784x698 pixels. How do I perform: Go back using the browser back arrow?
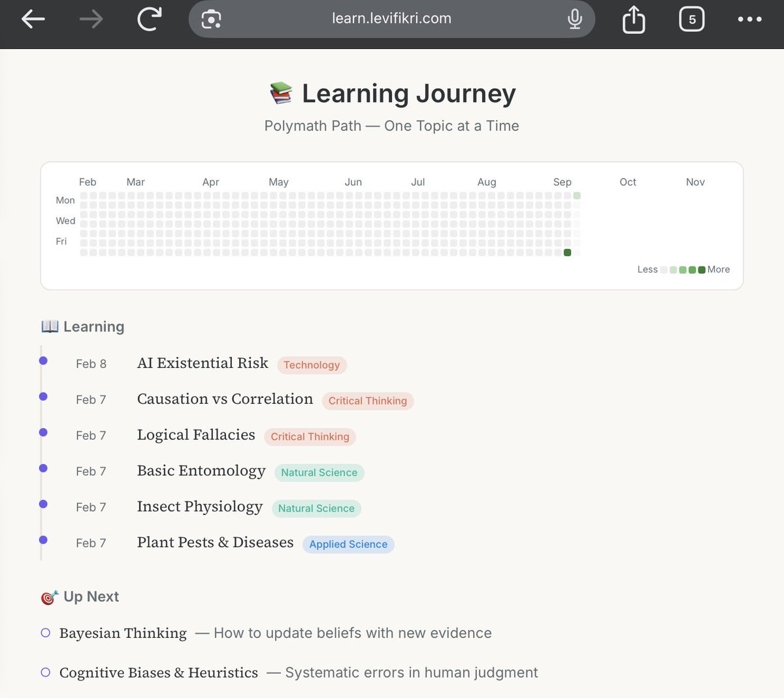(x=33, y=19)
